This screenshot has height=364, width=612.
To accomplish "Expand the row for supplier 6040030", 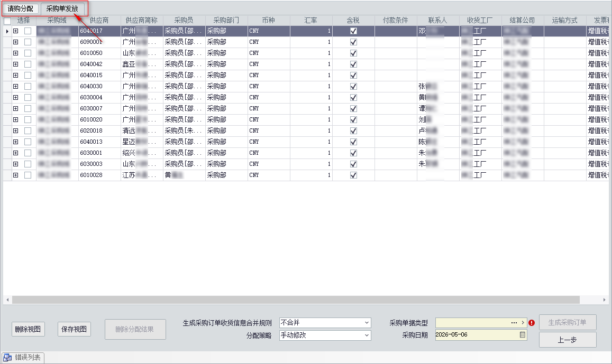I will tap(16, 86).
